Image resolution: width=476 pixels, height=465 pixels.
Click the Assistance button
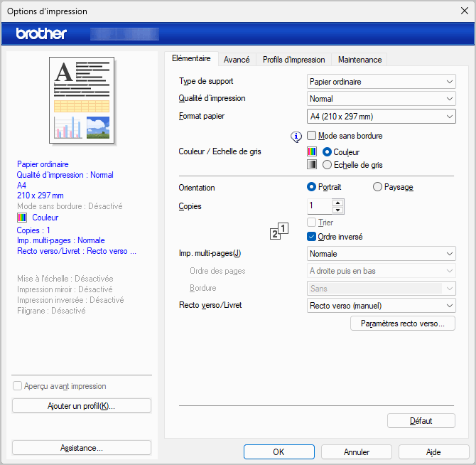(x=82, y=448)
